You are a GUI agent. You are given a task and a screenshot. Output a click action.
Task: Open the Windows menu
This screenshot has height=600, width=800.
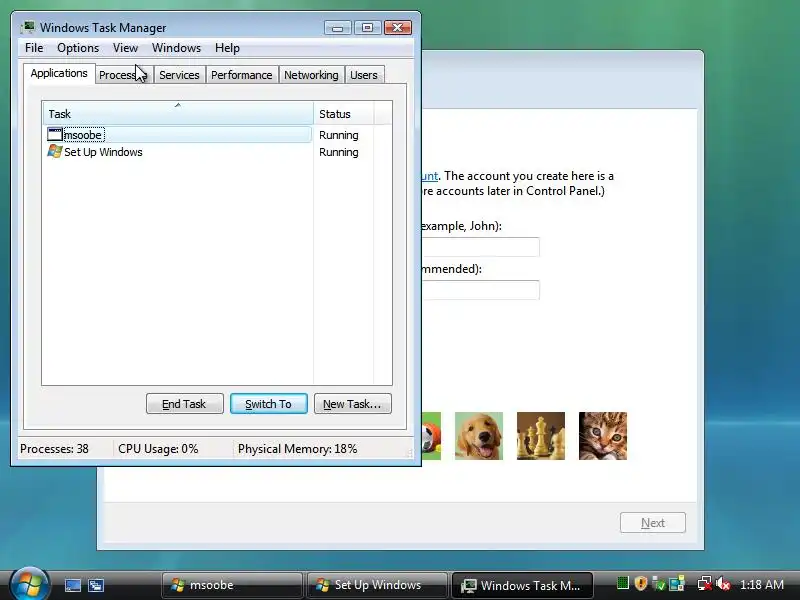click(177, 48)
